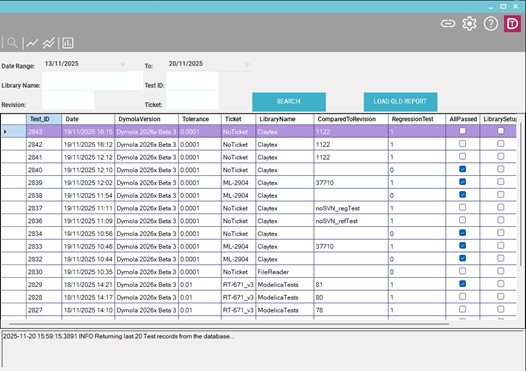Click the Ticket input field
The image size is (526, 371).
pyautogui.click(x=193, y=101)
